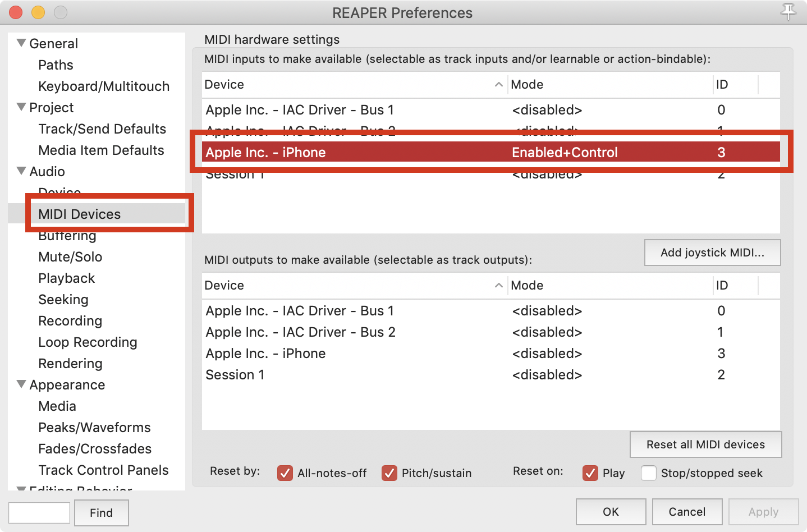Select input row Apple Inc. - IAC Driver - Bus 1
The image size is (807, 532).
[491, 110]
